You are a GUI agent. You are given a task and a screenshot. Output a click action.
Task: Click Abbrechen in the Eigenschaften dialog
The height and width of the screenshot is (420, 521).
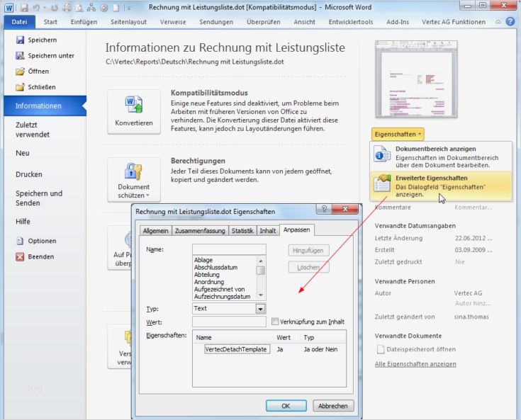click(333, 406)
